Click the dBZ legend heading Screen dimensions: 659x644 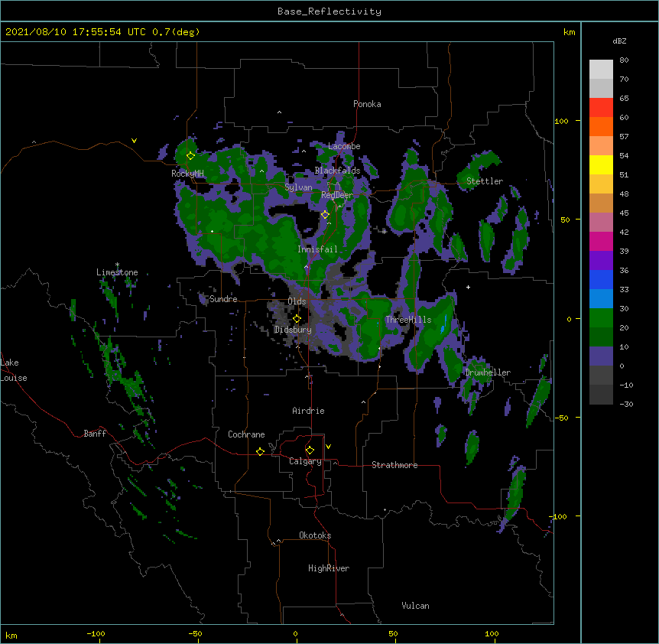point(619,41)
